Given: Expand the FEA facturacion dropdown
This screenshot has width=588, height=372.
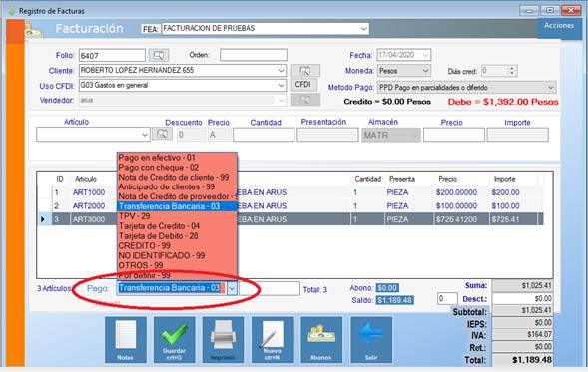Looking at the screenshot, I should click(363, 29).
